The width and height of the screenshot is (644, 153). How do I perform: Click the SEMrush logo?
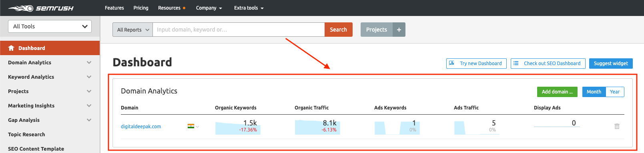click(41, 8)
